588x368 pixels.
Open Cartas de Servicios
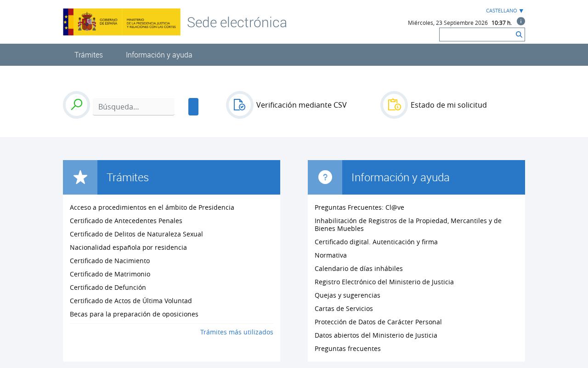tap(344, 309)
